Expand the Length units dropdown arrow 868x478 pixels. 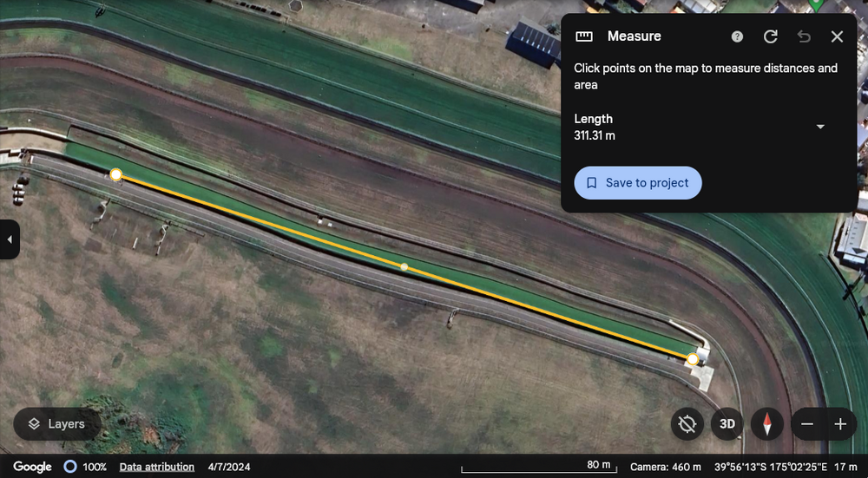coord(820,127)
